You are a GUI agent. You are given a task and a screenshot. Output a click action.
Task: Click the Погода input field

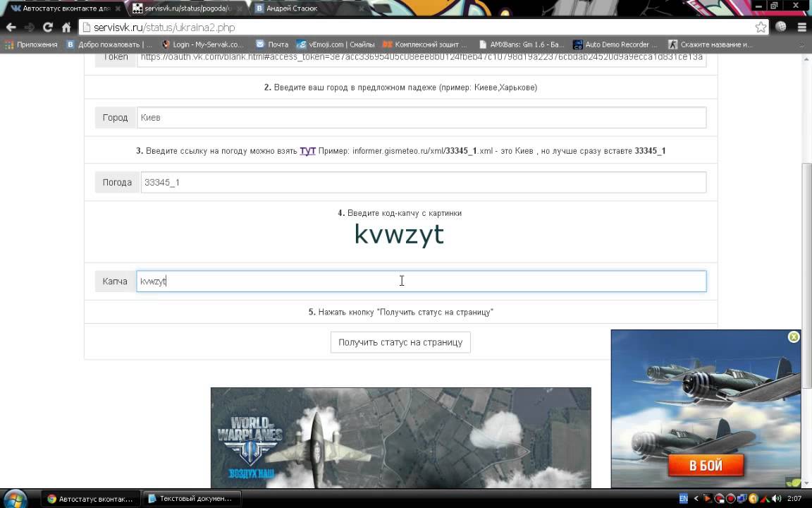(x=424, y=183)
